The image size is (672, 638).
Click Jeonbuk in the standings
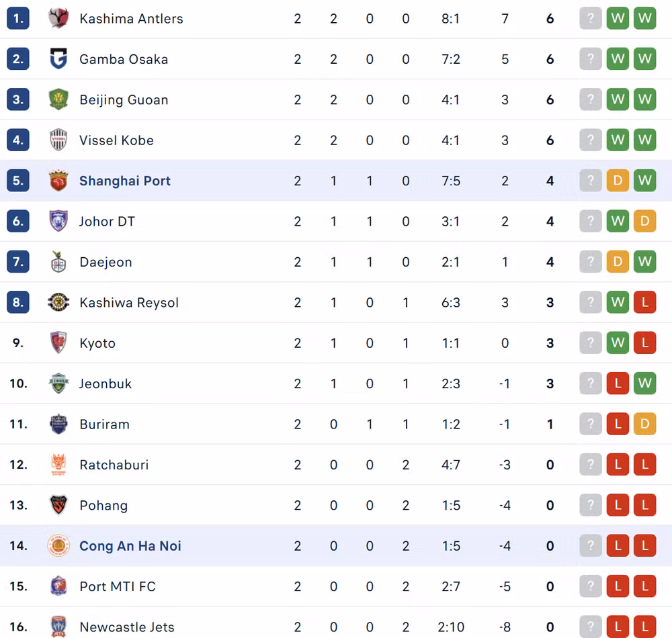[x=106, y=383]
